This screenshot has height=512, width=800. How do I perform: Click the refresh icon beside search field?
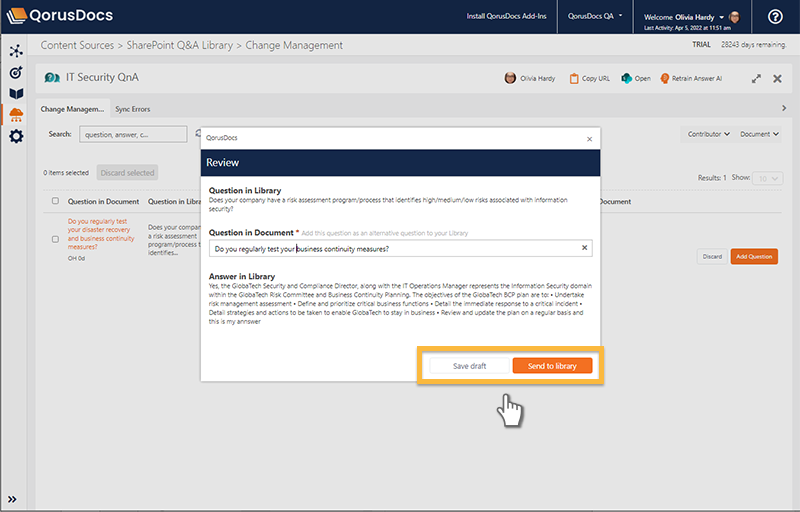197,134
